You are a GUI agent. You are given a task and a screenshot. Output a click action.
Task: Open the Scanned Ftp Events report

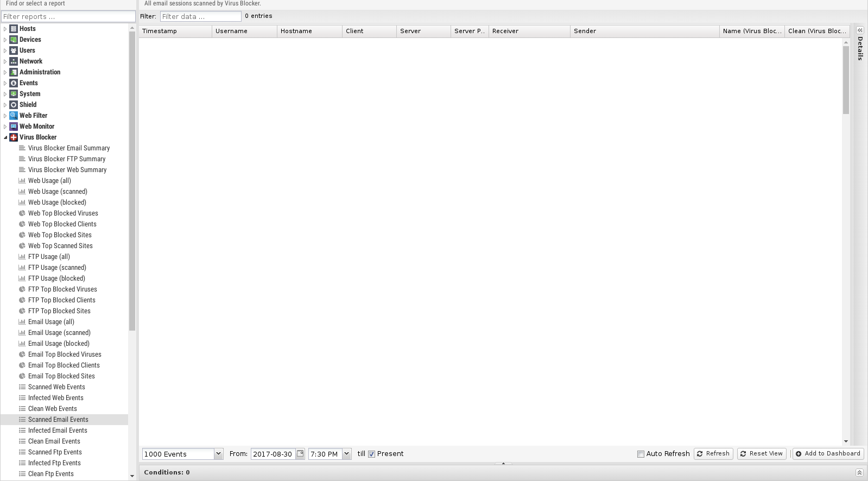55,452
